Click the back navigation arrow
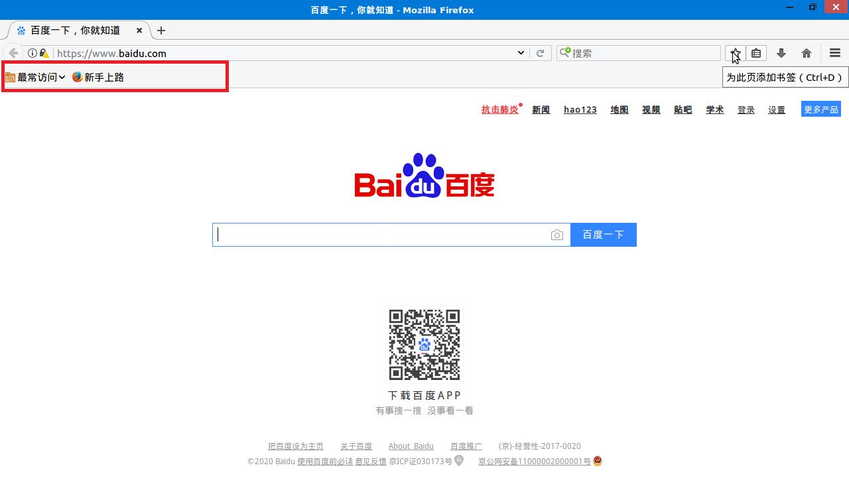The image size is (849, 504). pyautogui.click(x=13, y=53)
